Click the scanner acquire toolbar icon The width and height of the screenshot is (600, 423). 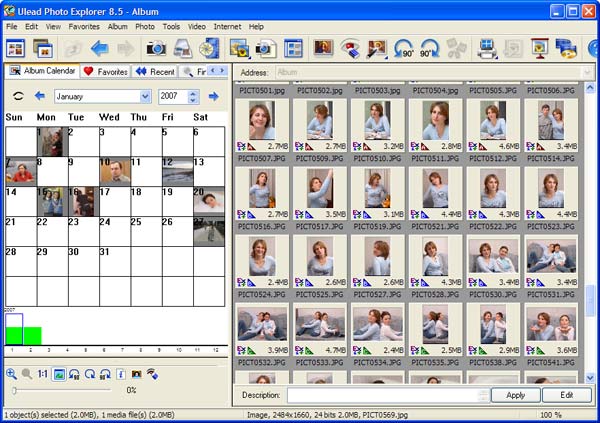pos(183,49)
